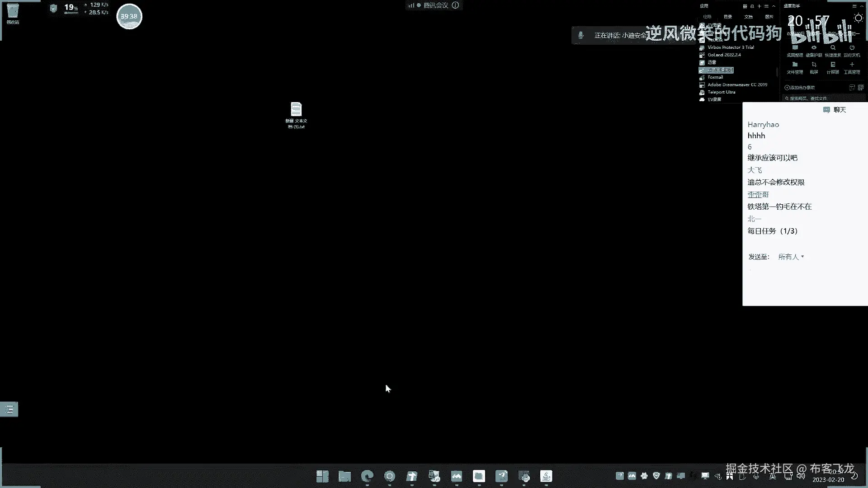Collapse the 应用 panel with chevron
The height and width of the screenshot is (488, 868).
click(774, 6)
